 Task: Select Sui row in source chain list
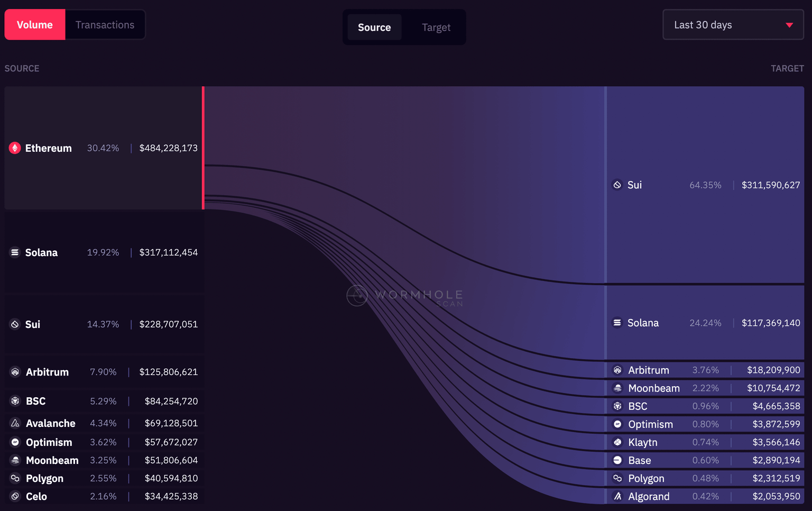click(x=104, y=324)
